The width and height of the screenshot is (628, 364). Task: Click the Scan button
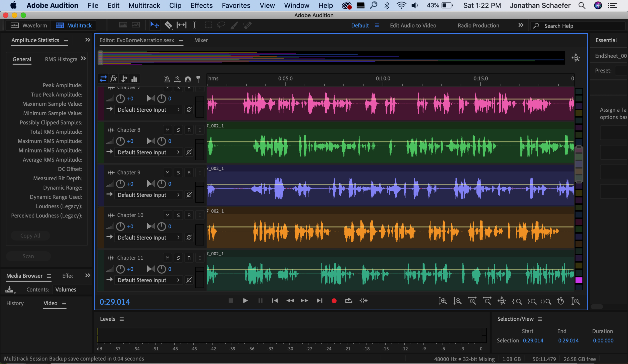tap(28, 256)
